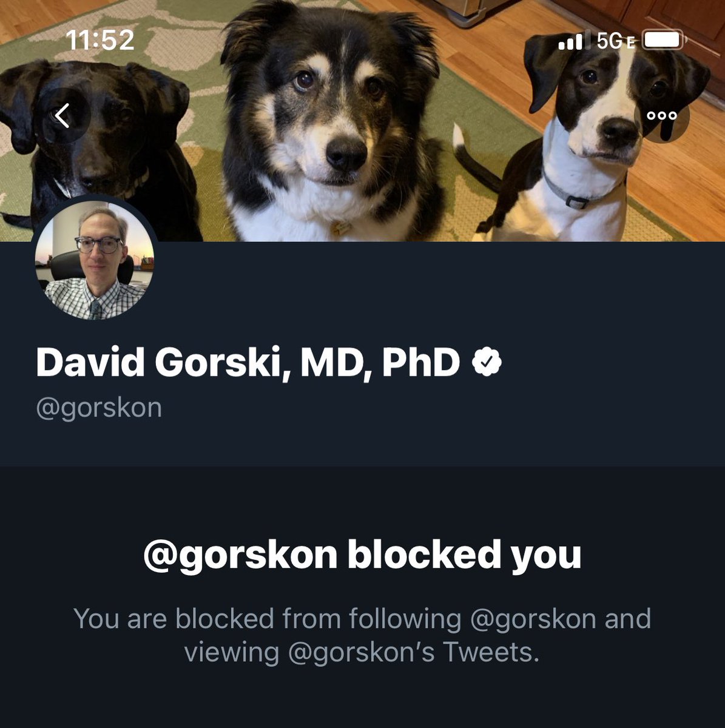Tap the 11:52 clock in status bar

[100, 40]
